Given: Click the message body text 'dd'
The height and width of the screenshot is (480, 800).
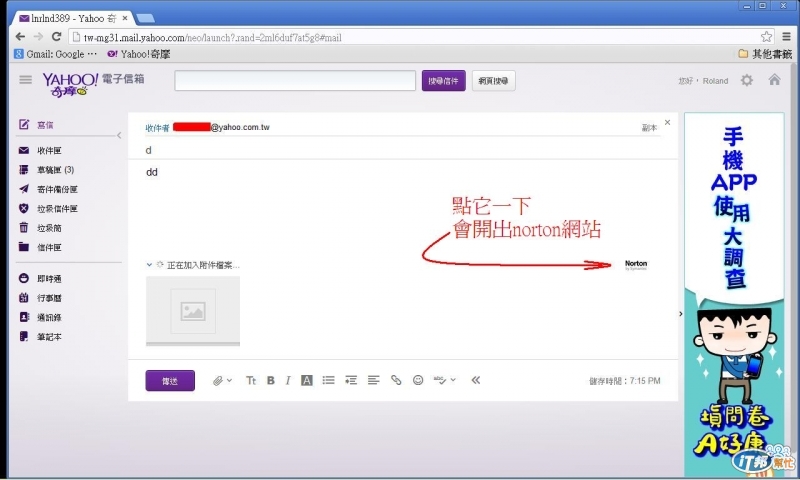Looking at the screenshot, I should [152, 172].
